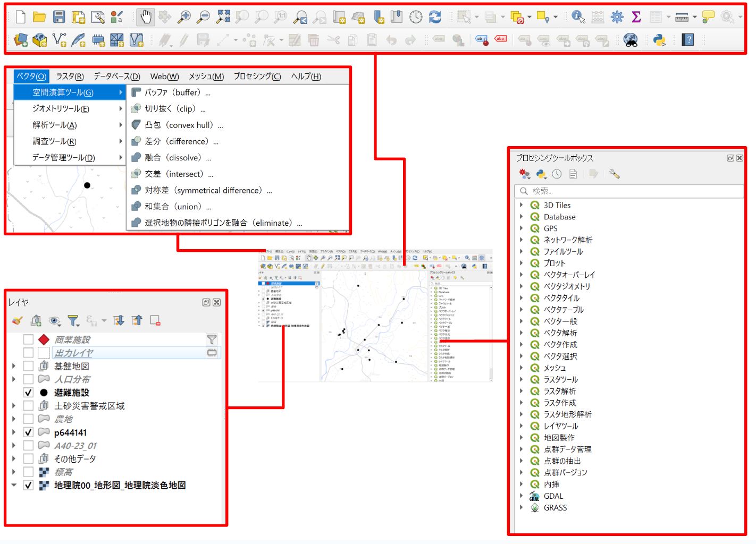Expand the ベクタ解析 toolbox group
The width and height of the screenshot is (756, 544).
[x=522, y=333]
